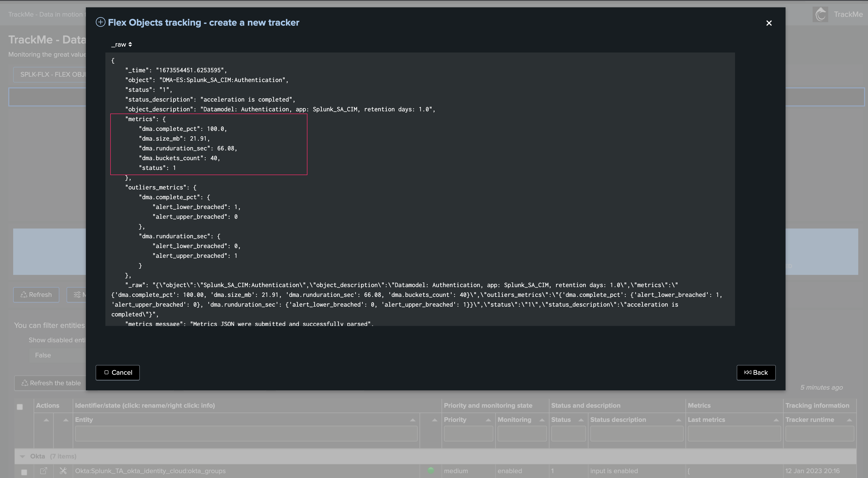Sort by the Entity column arrow
The height and width of the screenshot is (478, 868).
pyautogui.click(x=413, y=420)
